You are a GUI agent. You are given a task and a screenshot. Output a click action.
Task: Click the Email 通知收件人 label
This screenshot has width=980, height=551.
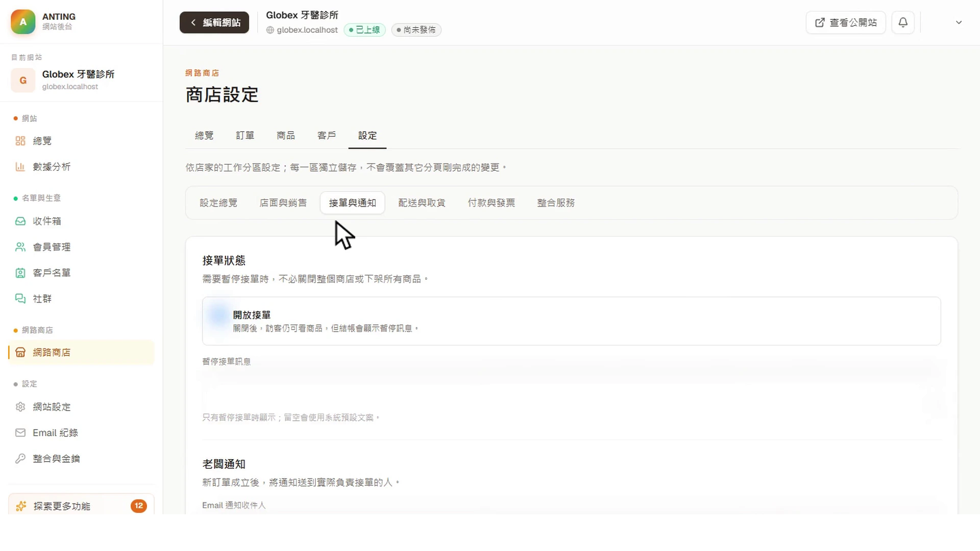tap(234, 505)
